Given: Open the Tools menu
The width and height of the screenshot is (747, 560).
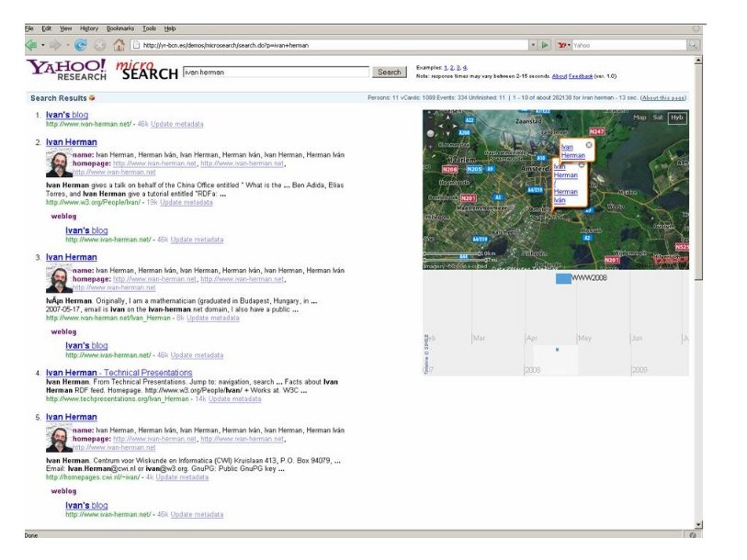Looking at the screenshot, I should (149, 28).
